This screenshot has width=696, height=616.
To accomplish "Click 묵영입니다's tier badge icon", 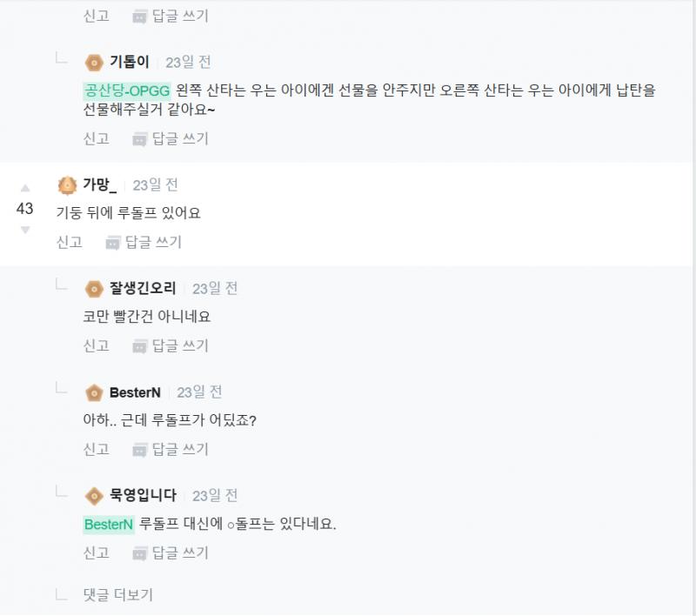I will (94, 496).
